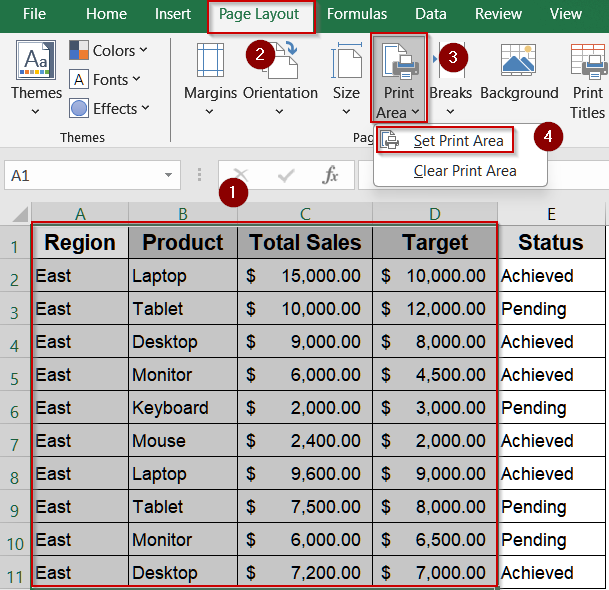Open the File tab
Image resolution: width=609 pixels, height=590 pixels.
pos(34,14)
